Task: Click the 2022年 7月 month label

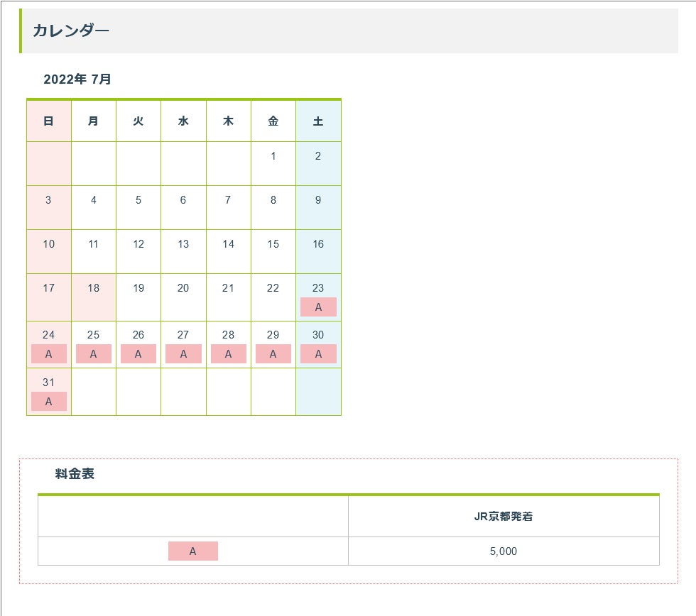Action: point(77,79)
